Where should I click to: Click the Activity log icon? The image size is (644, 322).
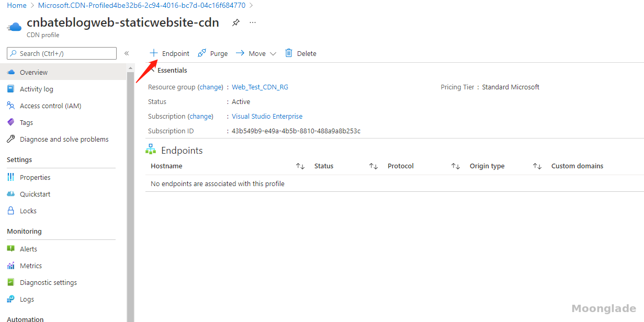coord(11,89)
